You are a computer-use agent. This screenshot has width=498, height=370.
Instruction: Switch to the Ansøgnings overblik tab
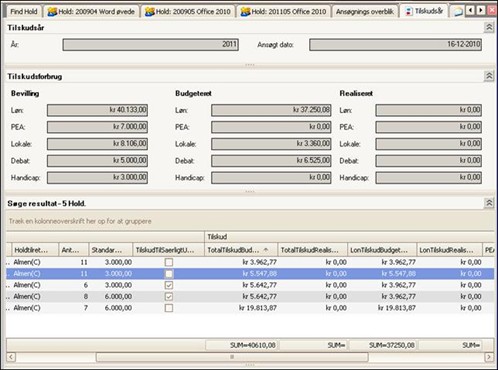click(365, 12)
